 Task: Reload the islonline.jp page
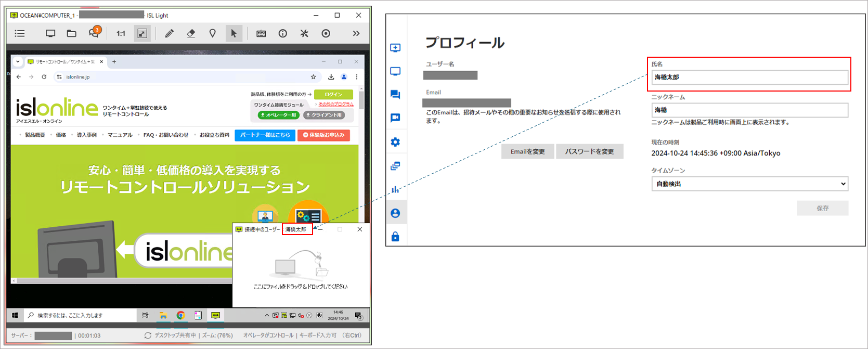[x=44, y=77]
